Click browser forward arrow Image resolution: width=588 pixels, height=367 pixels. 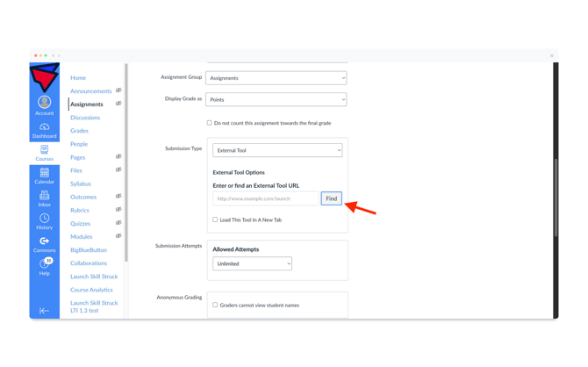(59, 55)
